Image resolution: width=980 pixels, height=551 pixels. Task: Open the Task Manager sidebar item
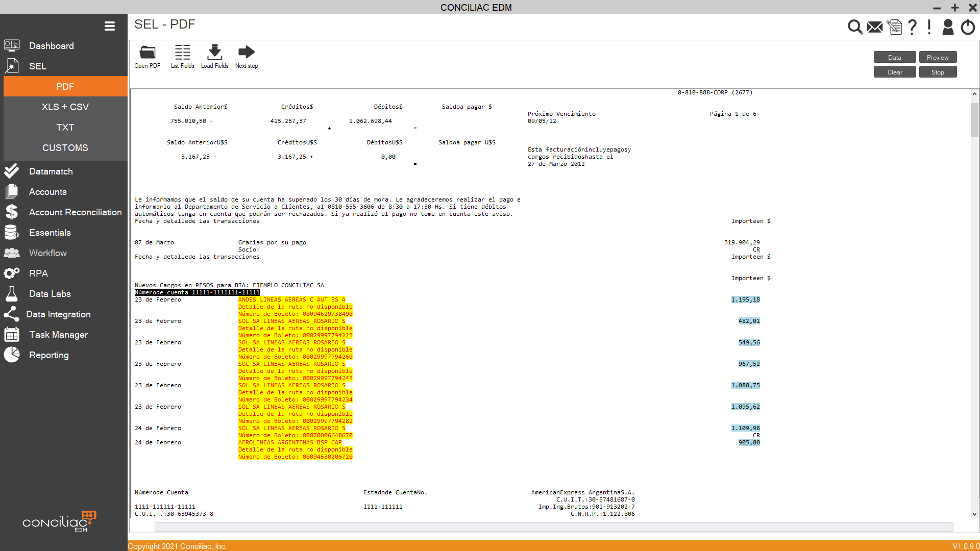[x=58, y=335]
